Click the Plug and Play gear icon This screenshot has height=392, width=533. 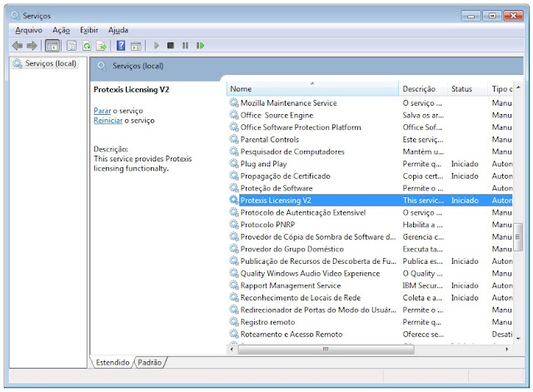(234, 164)
